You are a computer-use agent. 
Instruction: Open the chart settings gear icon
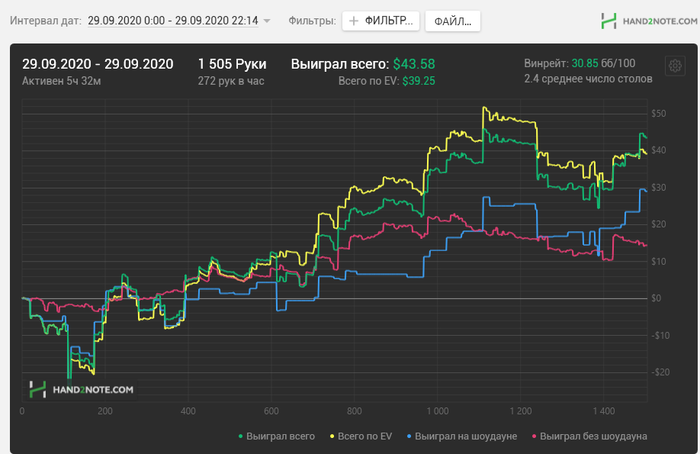point(675,66)
